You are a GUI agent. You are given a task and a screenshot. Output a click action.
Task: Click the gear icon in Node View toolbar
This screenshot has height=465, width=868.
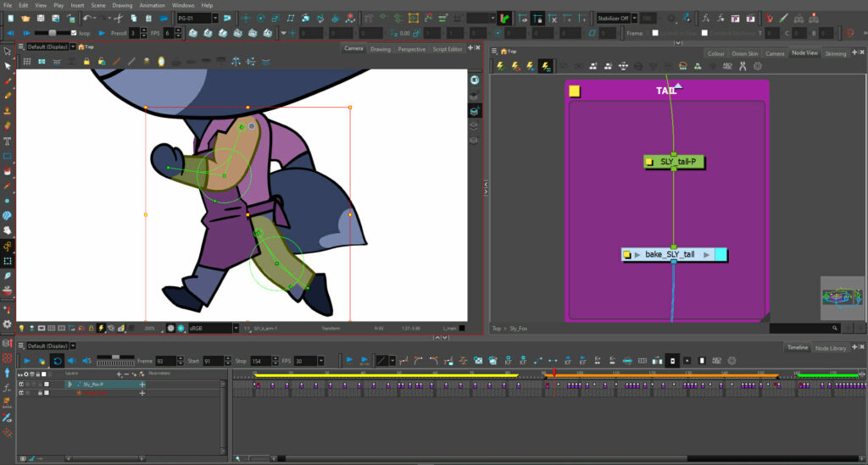757,66
